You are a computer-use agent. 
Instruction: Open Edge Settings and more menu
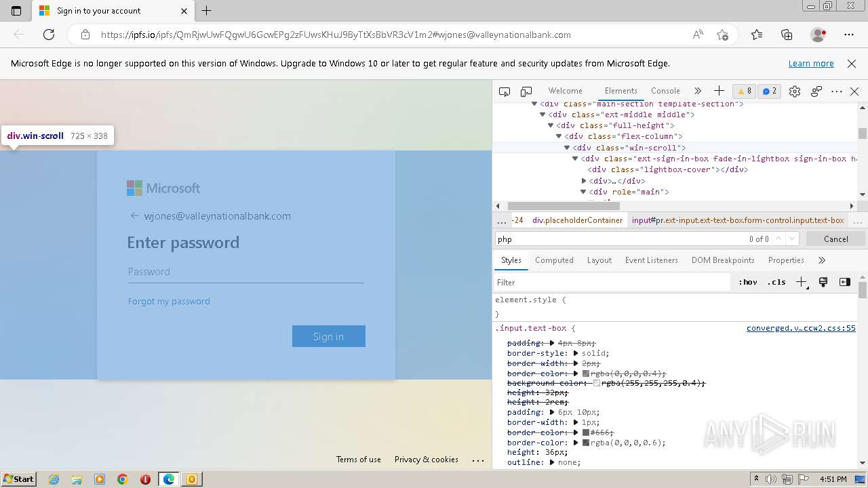tap(849, 35)
